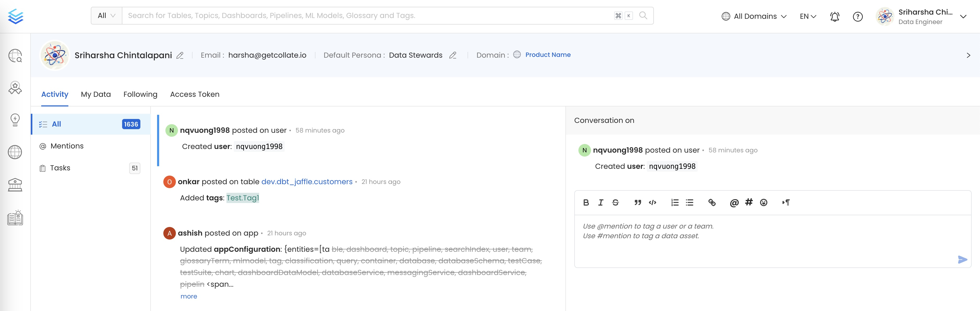
Task: Apply bold formatting in the reply editor
Action: [x=586, y=203]
